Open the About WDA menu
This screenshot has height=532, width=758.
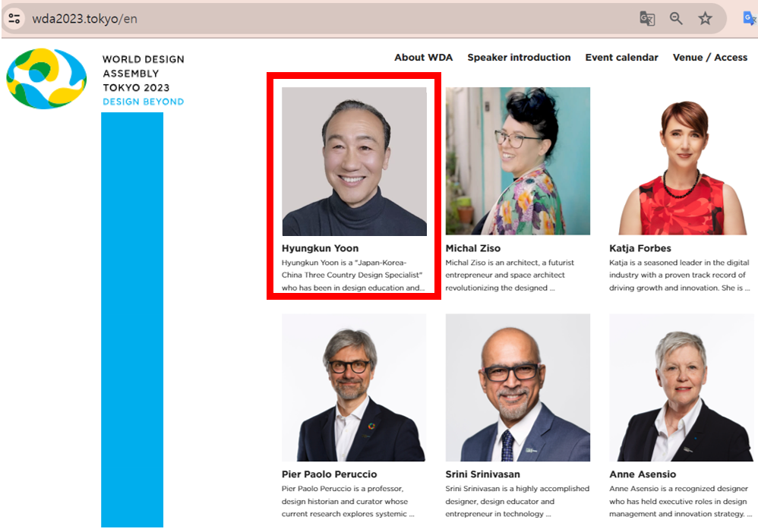point(423,58)
